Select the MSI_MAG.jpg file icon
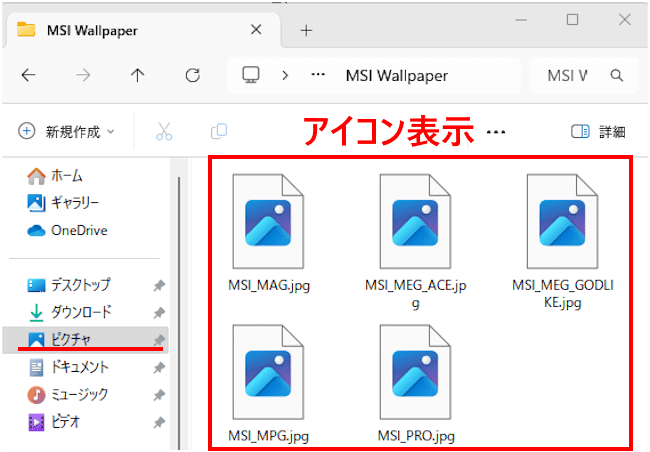Image resolution: width=650 pixels, height=452 pixels. (268, 221)
